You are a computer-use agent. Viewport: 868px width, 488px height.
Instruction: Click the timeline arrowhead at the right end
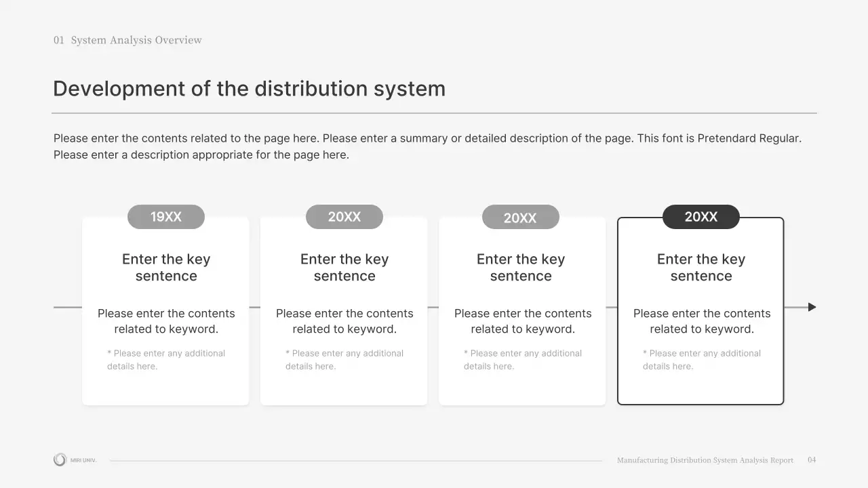click(812, 307)
